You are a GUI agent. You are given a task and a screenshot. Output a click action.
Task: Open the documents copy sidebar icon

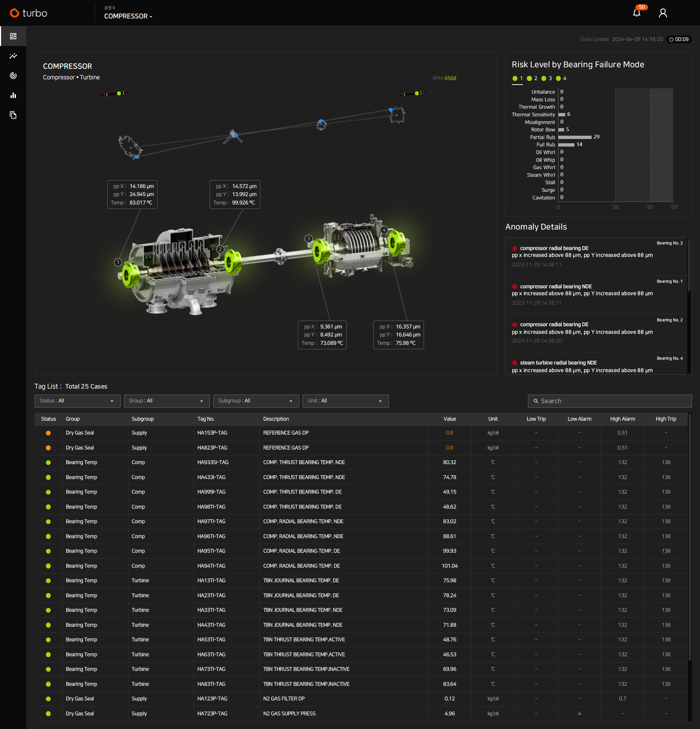coord(13,115)
